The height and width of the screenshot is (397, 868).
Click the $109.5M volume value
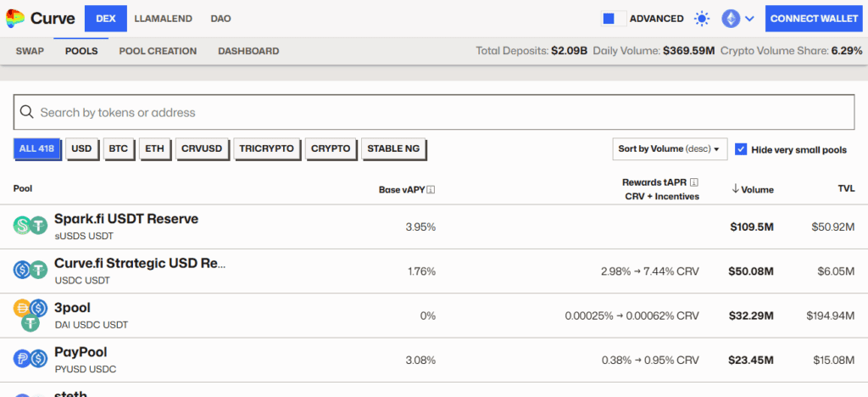751,226
